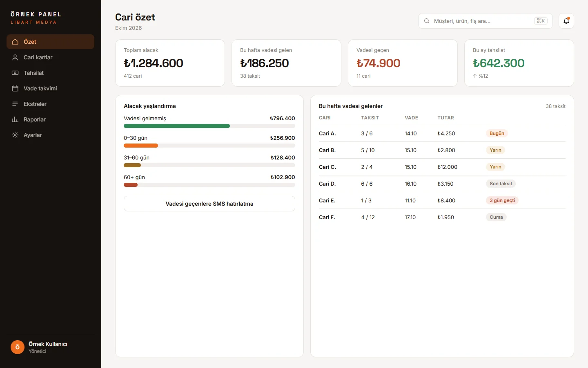Screen dimensions: 588x368
Task: Click Cari B. in the table
Action: [x=327, y=150]
